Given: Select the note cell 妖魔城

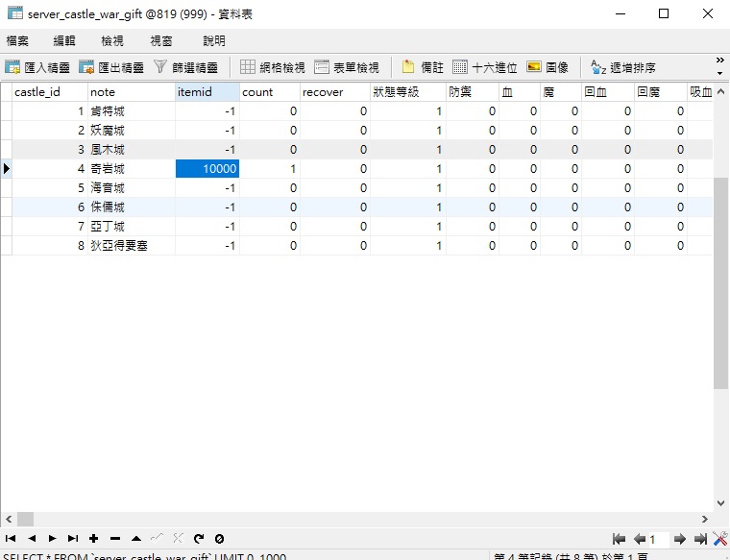Looking at the screenshot, I should [132, 131].
